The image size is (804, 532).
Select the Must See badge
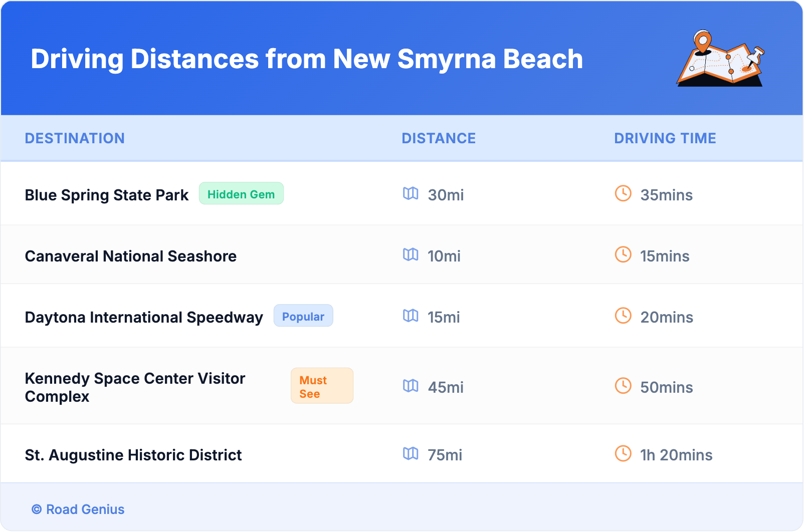pyautogui.click(x=322, y=386)
